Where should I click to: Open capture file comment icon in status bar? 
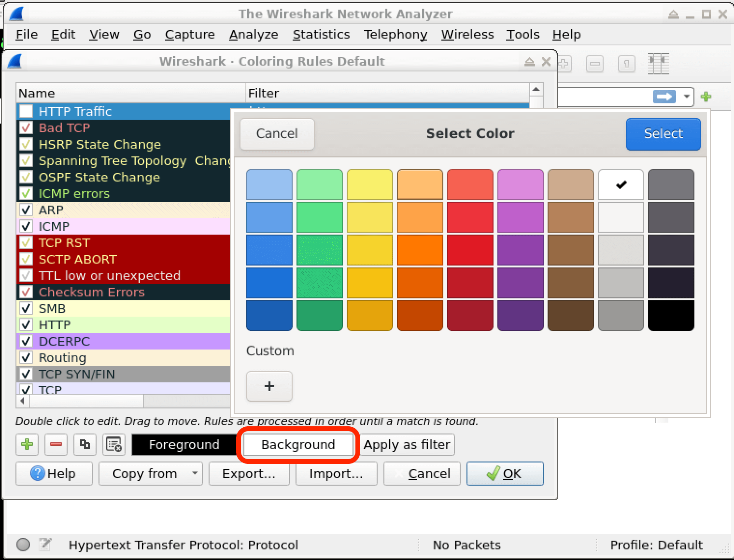pyautogui.click(x=45, y=545)
